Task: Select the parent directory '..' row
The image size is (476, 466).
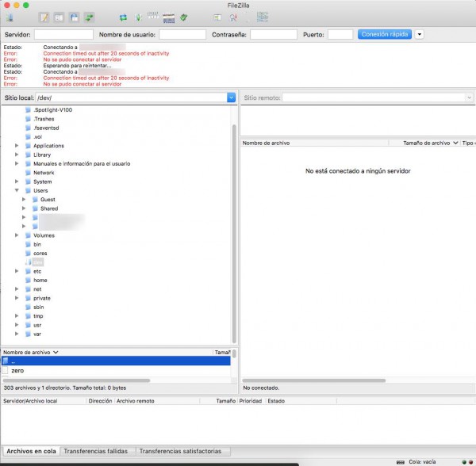Action: (116, 361)
